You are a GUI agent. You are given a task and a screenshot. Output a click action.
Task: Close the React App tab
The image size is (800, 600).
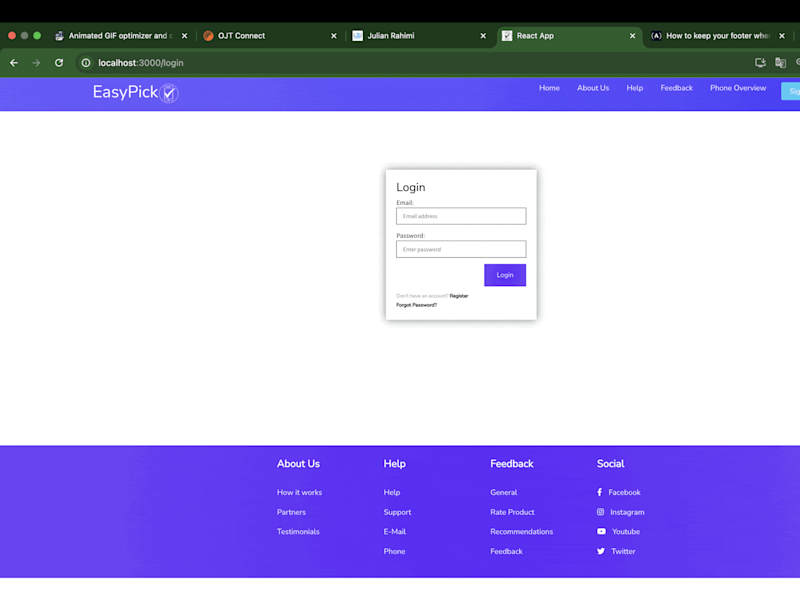[x=633, y=36]
